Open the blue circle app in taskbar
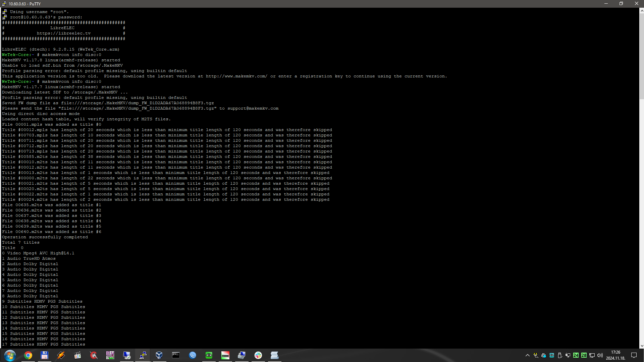Image resolution: width=644 pixels, height=362 pixels. [x=193, y=355]
